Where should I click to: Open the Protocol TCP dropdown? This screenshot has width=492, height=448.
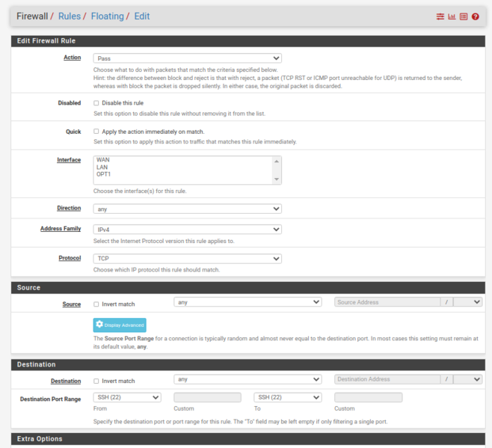pos(187,258)
